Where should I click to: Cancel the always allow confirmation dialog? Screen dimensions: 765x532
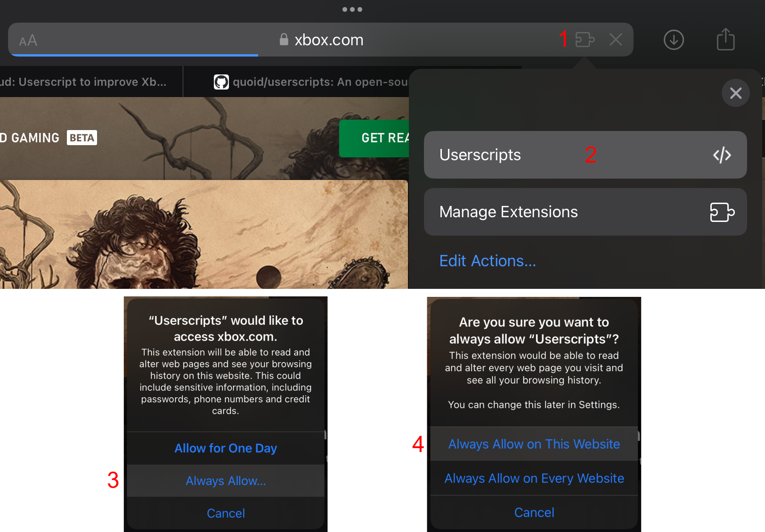point(534,512)
